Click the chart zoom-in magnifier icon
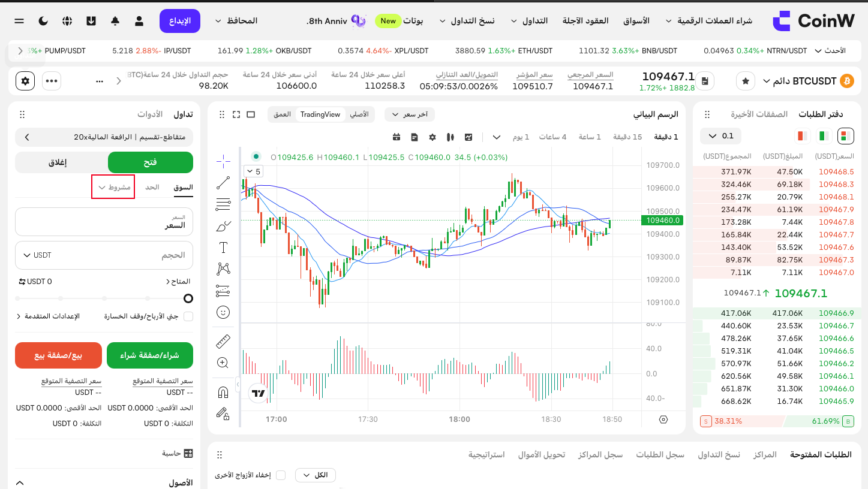This screenshot has height=489, width=868. click(x=223, y=363)
